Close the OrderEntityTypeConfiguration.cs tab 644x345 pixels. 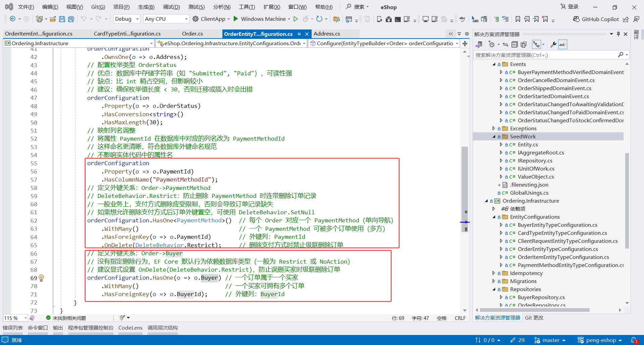click(x=307, y=34)
